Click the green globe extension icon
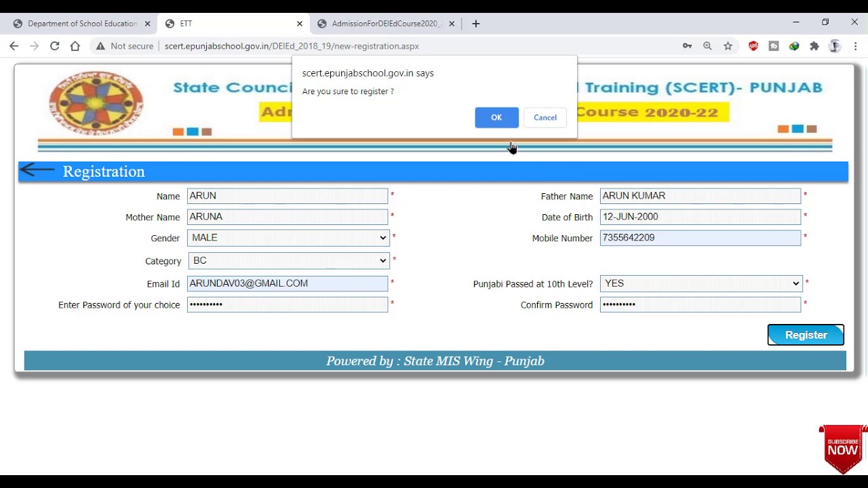Screen dimensions: 868x488 tap(794, 46)
